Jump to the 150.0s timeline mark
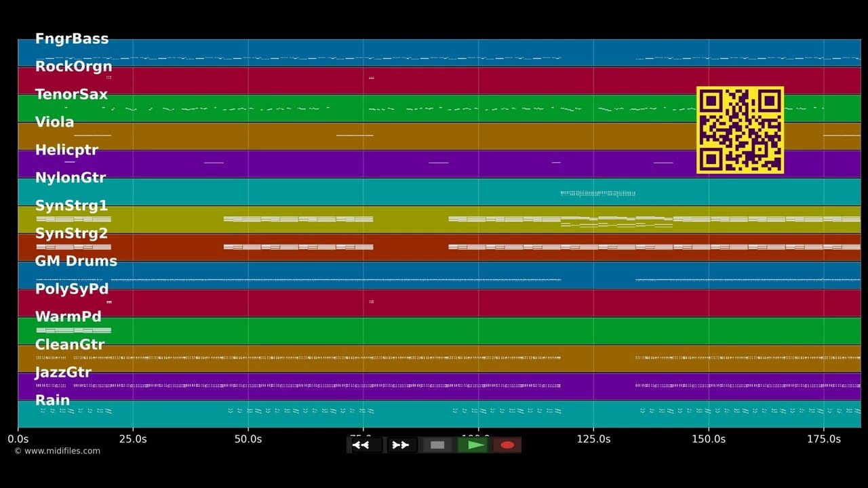This screenshot has height=488, width=868. coord(709,439)
